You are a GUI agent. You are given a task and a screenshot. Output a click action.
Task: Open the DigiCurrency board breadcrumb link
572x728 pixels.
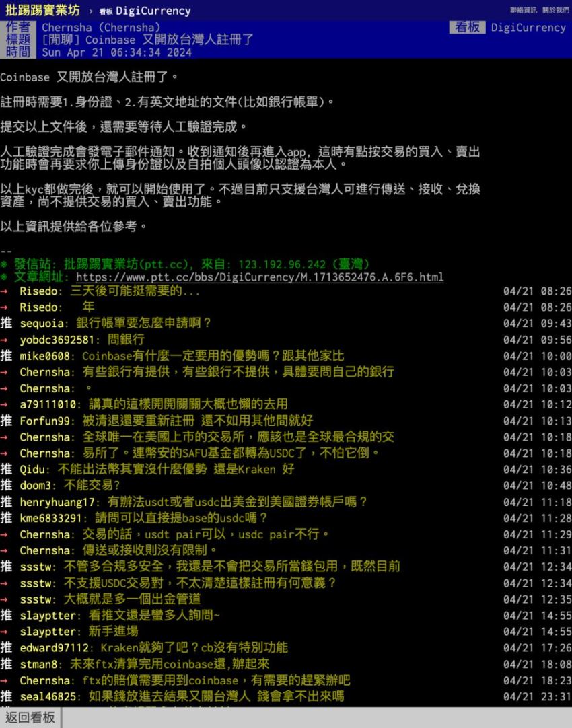pos(145,11)
